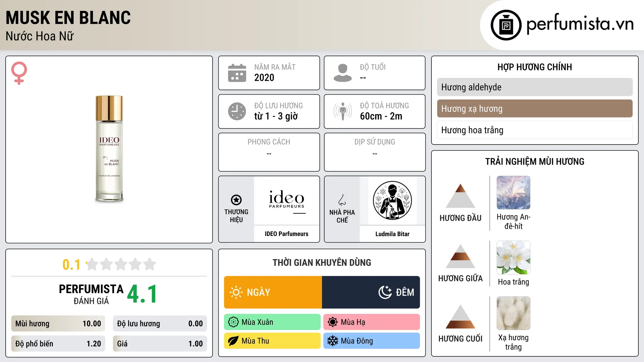
Task: Click the Nước Hoa Nữ subtitle
Action: coord(40,36)
